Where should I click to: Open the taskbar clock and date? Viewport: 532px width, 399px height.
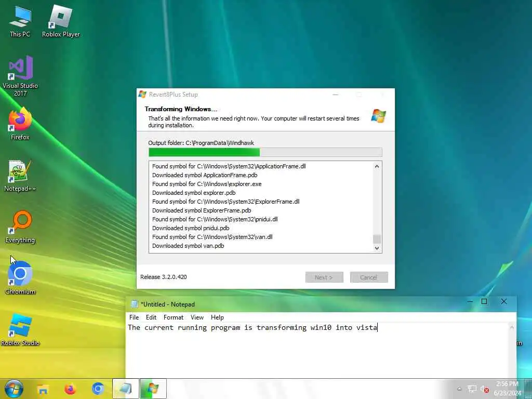(507, 389)
